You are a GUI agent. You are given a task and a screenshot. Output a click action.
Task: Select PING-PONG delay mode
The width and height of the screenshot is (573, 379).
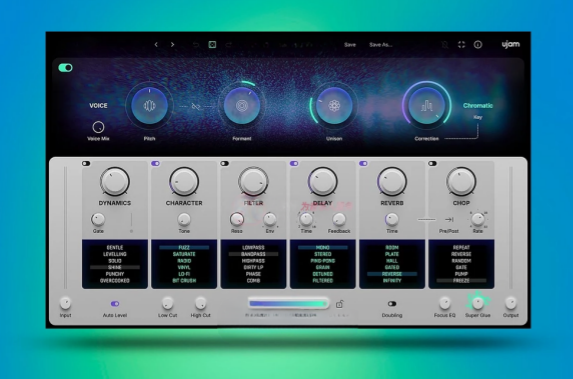(323, 261)
